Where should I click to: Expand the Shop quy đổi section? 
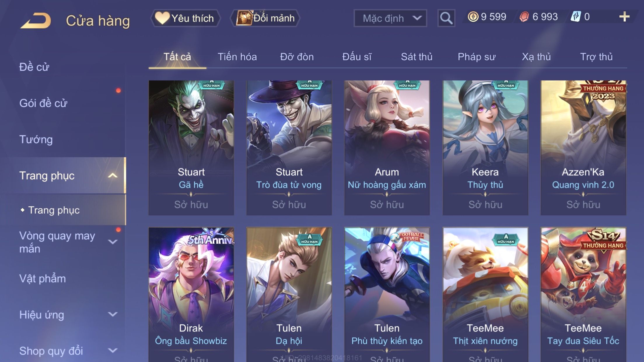pyautogui.click(x=113, y=351)
